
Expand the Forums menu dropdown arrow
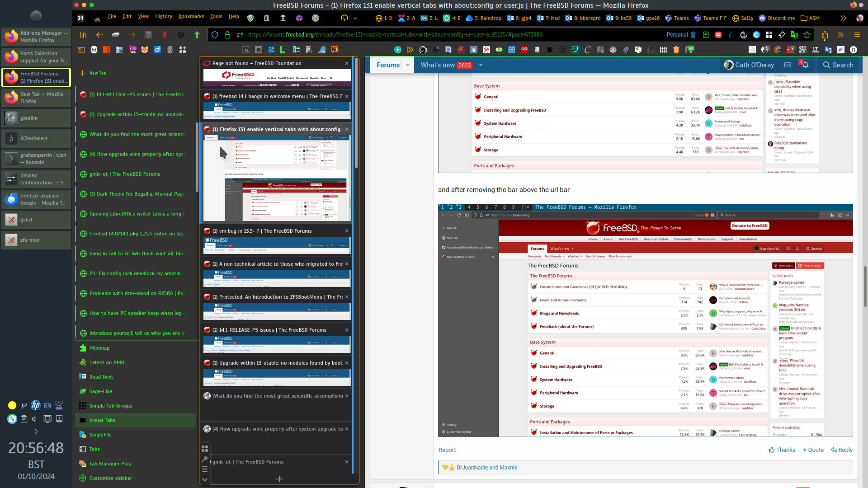coord(408,65)
